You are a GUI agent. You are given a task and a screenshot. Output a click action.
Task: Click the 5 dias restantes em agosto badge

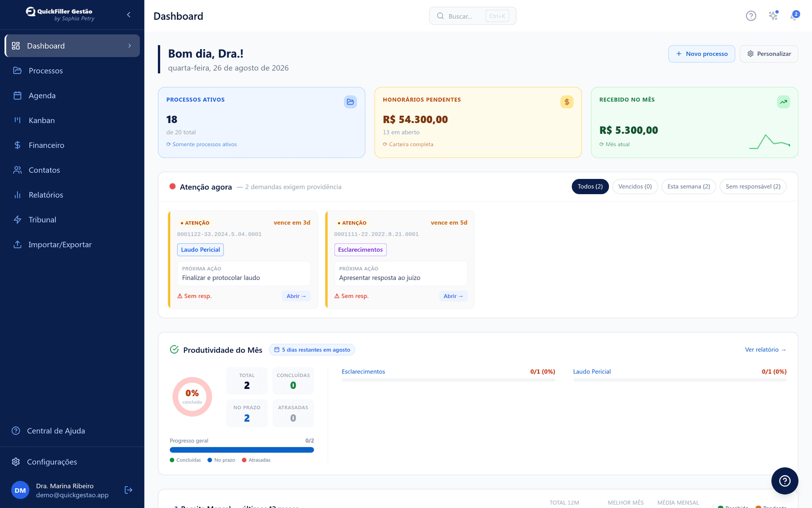click(x=312, y=350)
